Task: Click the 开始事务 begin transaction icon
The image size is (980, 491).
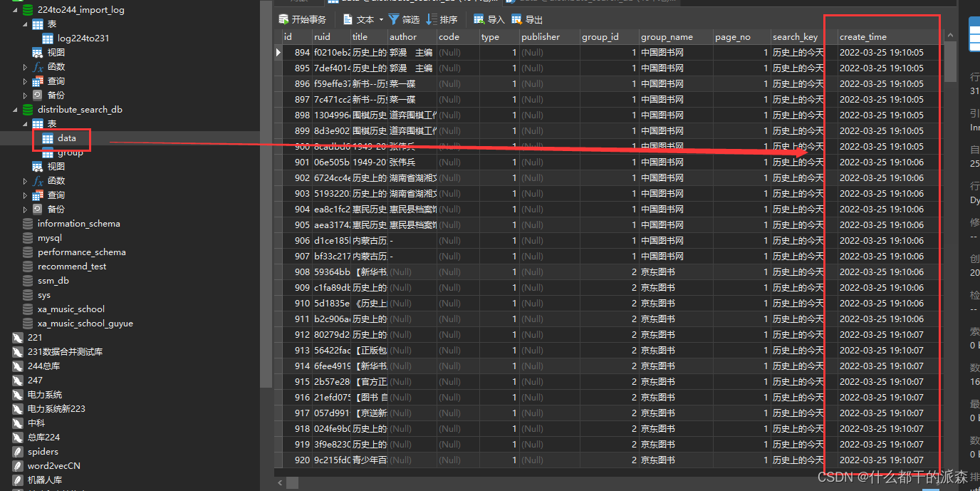Action: pos(283,19)
